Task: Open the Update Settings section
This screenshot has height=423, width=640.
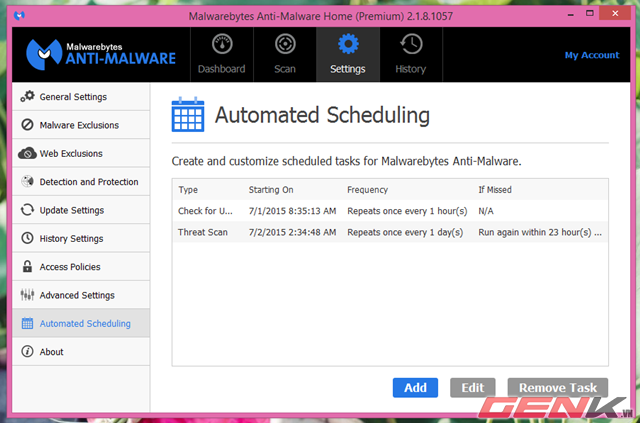Action: (81, 210)
